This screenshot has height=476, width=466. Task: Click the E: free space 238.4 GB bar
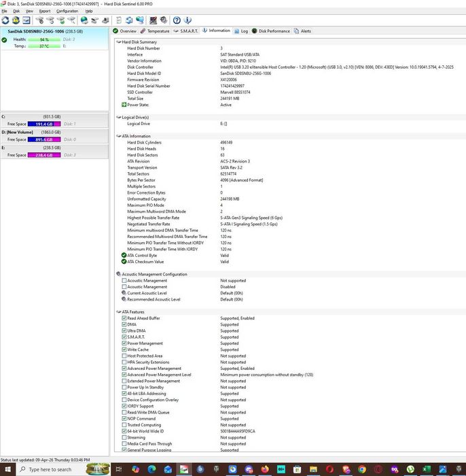pos(44,155)
